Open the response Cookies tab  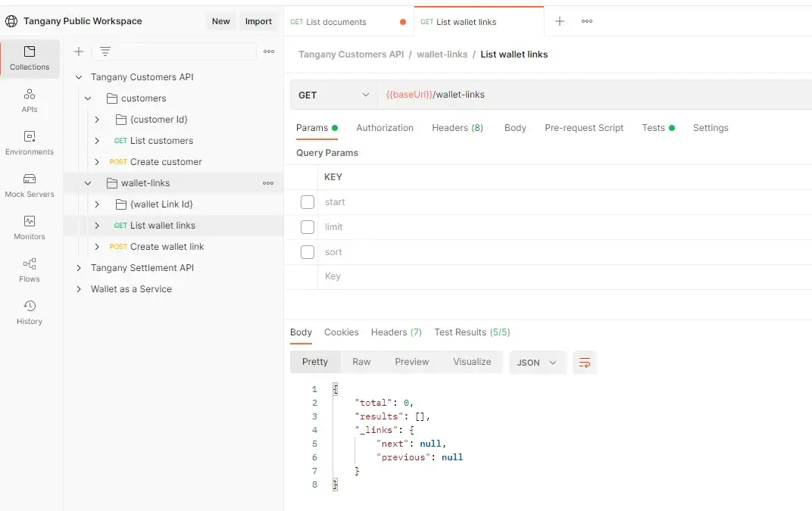coord(342,332)
